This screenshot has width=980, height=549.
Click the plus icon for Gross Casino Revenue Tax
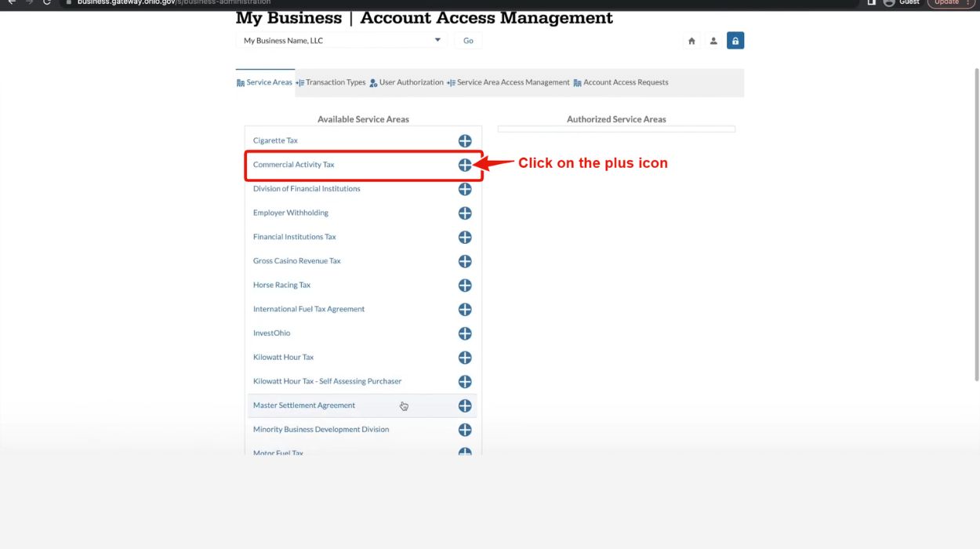pos(465,260)
